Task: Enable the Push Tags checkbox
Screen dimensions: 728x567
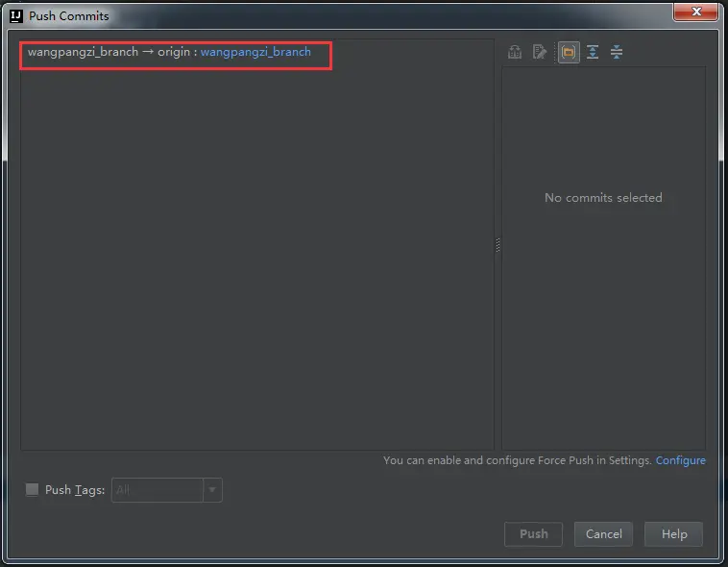Action: (x=32, y=489)
